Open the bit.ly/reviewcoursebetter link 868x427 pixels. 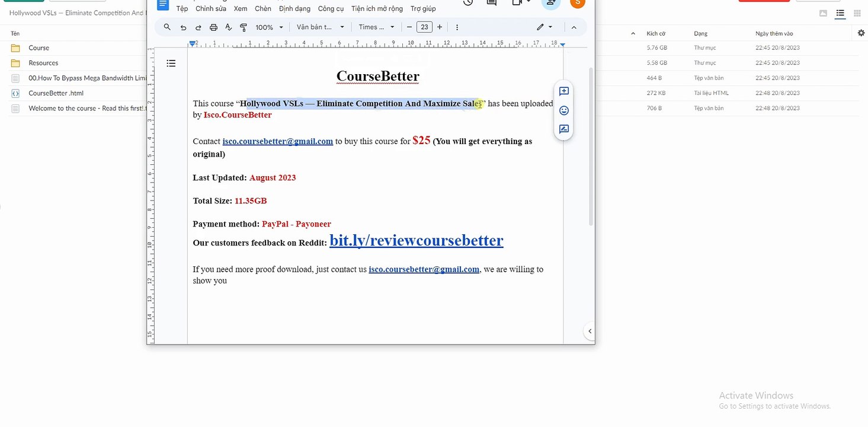tap(417, 240)
